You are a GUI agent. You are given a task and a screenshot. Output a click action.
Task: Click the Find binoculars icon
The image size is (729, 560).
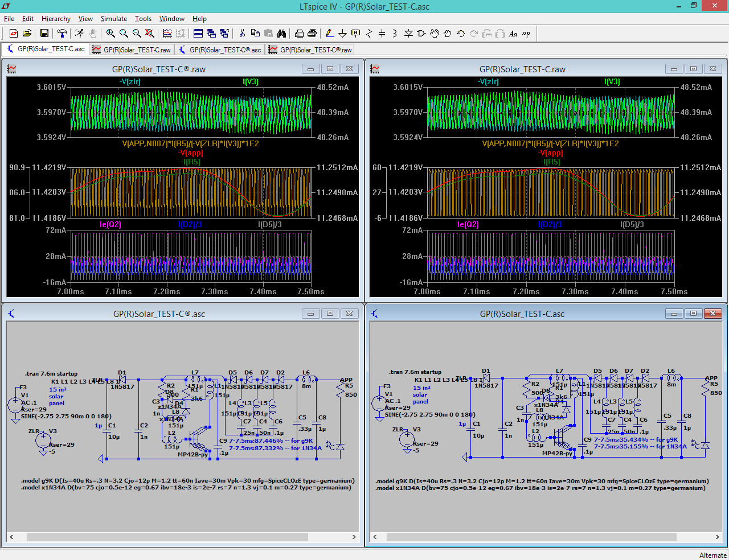click(281, 34)
